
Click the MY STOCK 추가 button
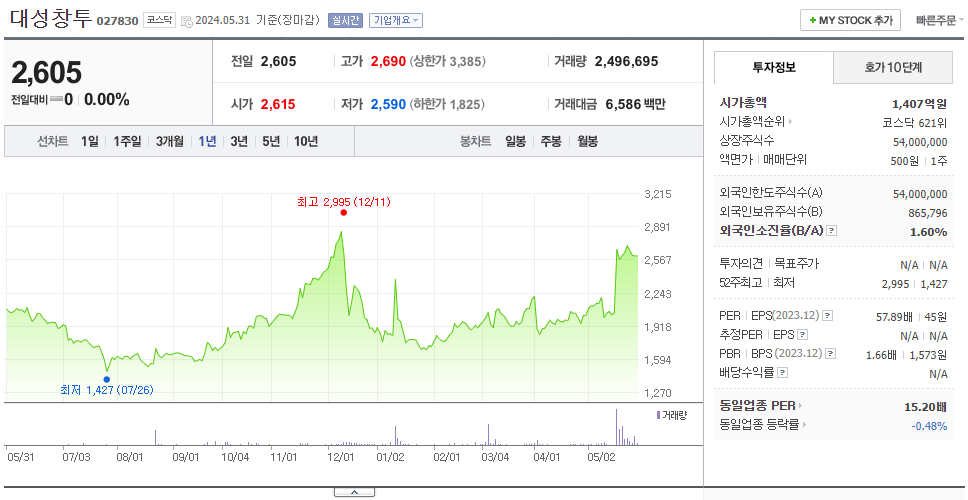point(851,20)
